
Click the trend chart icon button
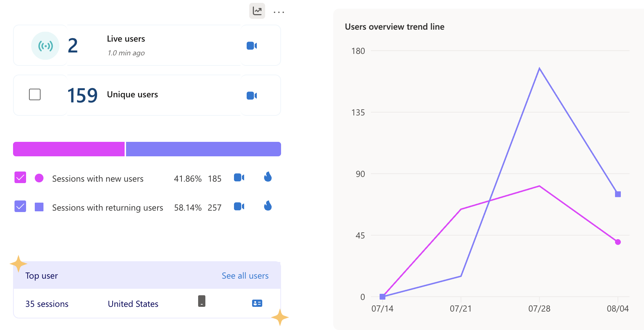pos(257,11)
